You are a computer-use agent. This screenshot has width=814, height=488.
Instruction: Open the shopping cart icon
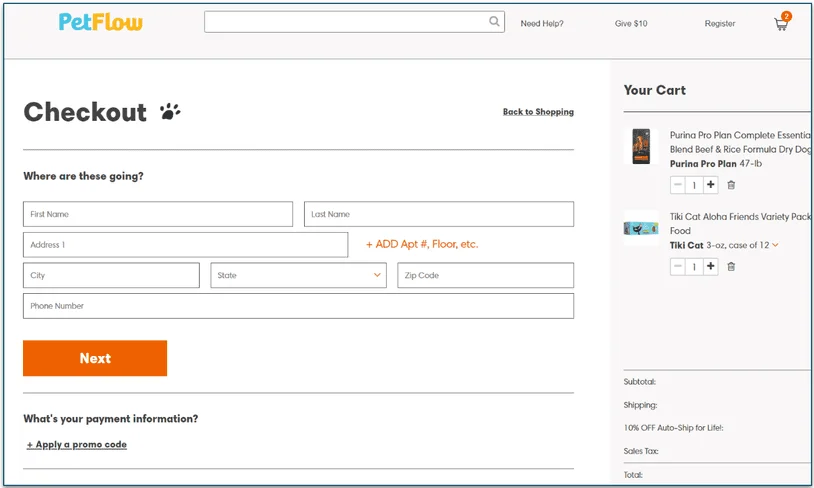(x=781, y=24)
